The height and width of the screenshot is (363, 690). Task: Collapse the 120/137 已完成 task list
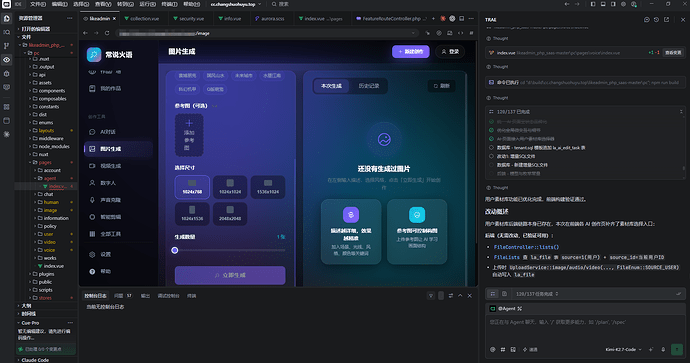(x=681, y=112)
